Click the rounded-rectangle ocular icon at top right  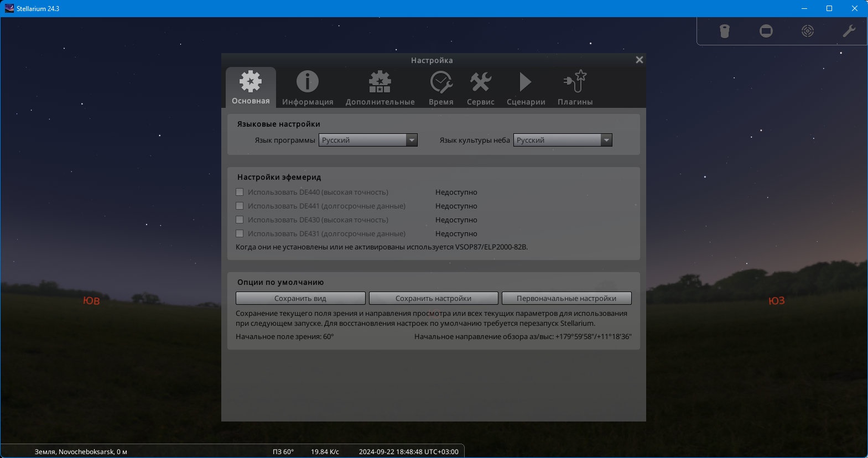click(x=766, y=31)
